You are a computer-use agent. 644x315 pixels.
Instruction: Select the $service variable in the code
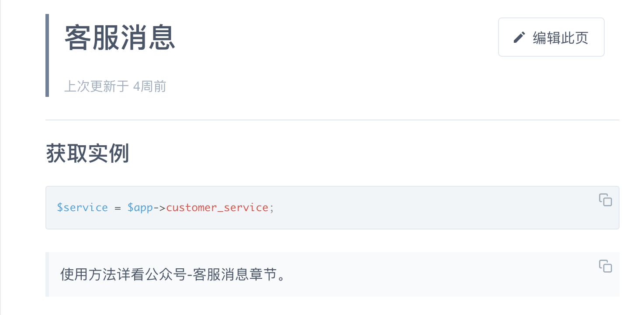[82, 208]
